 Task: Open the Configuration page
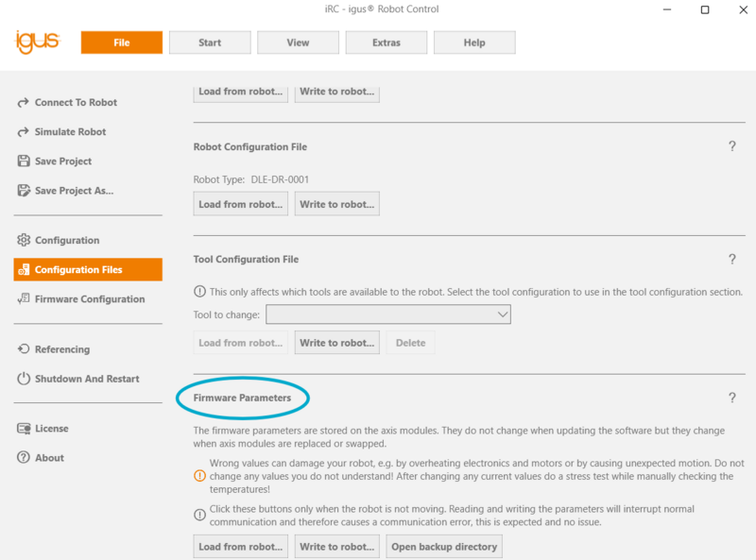point(88,240)
